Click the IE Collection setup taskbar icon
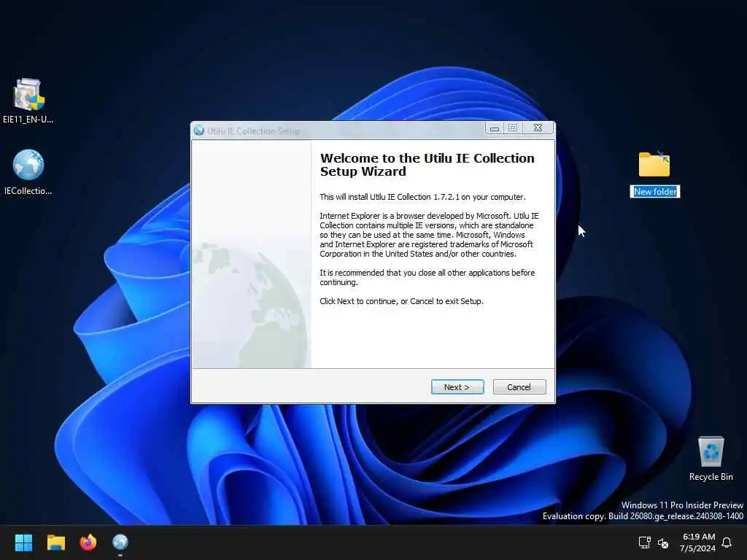This screenshot has height=560, width=747. (x=120, y=542)
